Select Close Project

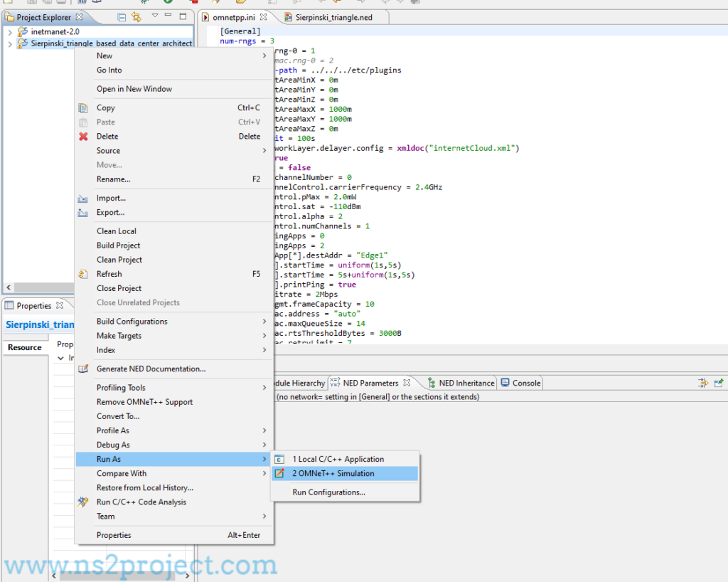[174, 288]
